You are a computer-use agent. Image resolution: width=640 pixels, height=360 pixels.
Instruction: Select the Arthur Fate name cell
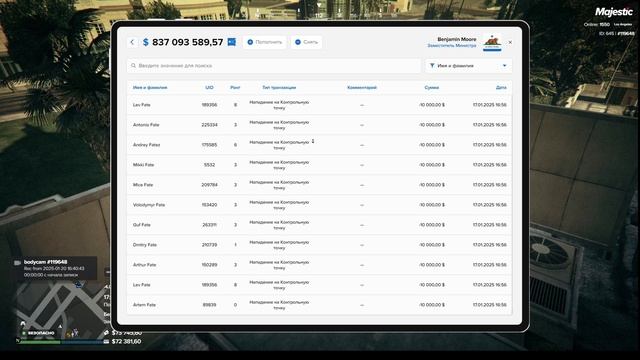click(x=144, y=265)
